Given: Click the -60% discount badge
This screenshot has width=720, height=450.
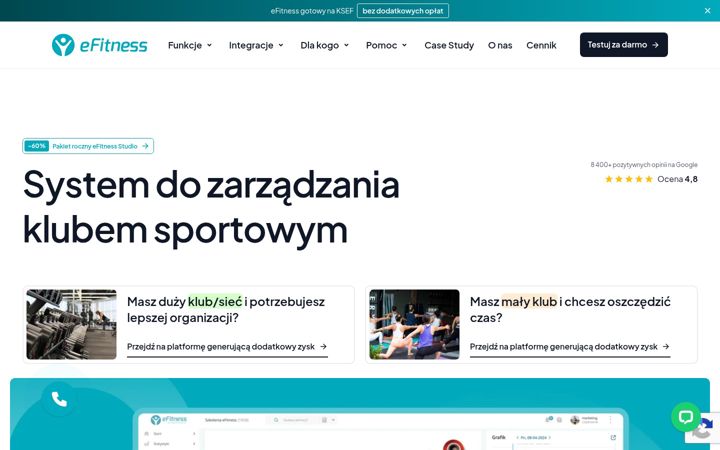Looking at the screenshot, I should click(37, 146).
